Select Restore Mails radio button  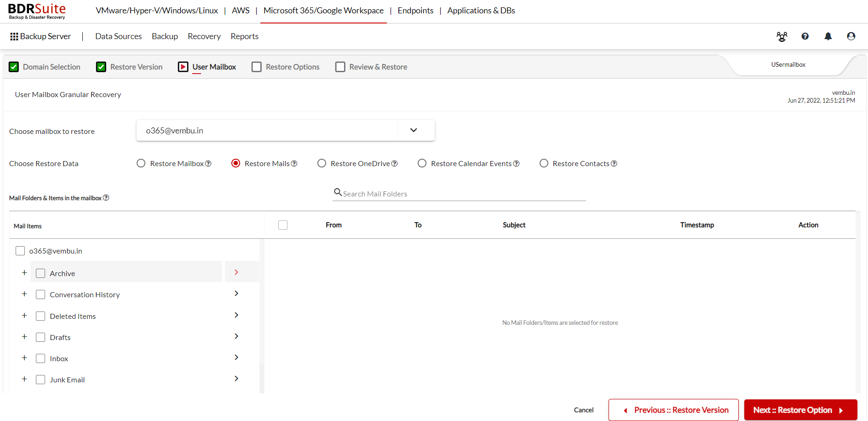236,163
